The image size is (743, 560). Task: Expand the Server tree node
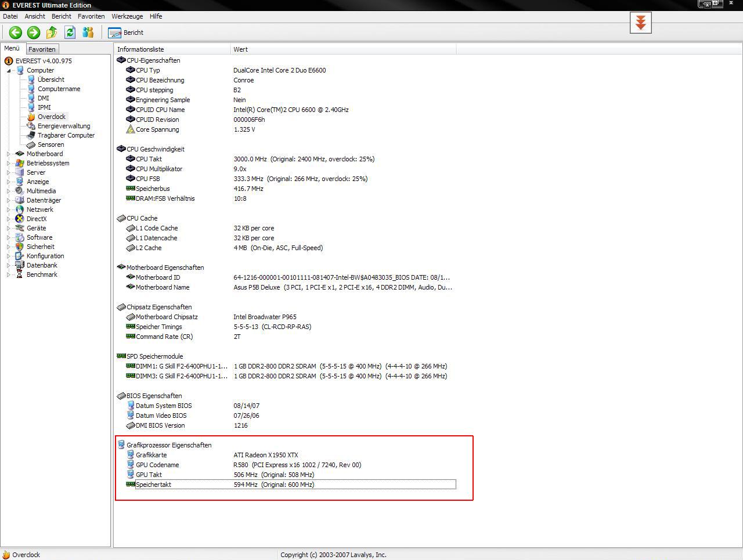pos(9,173)
